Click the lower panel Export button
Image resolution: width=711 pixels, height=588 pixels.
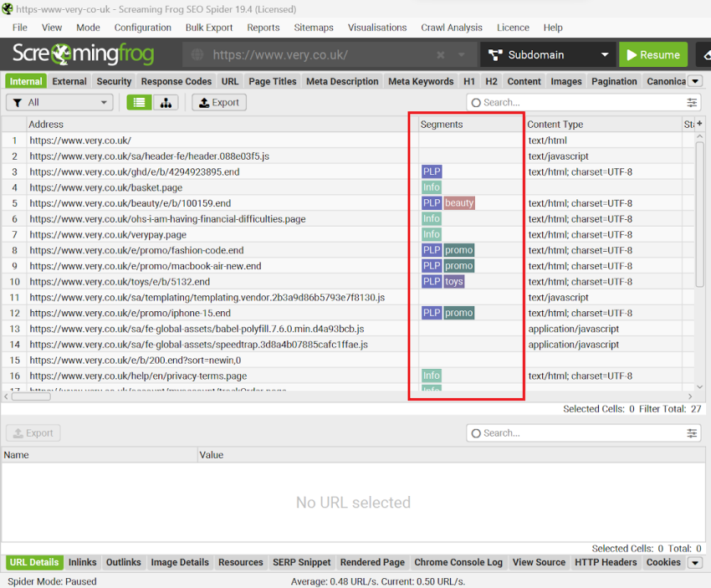tap(33, 433)
